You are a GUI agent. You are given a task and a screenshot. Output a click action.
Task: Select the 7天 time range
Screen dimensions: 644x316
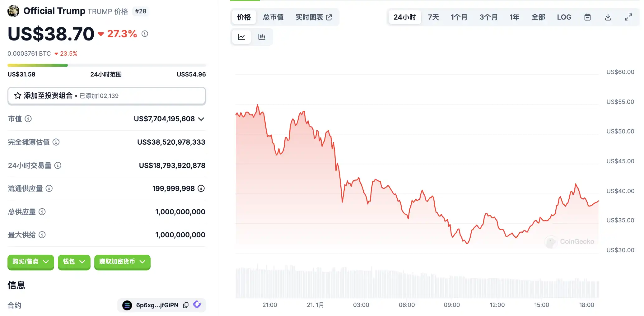pos(433,17)
